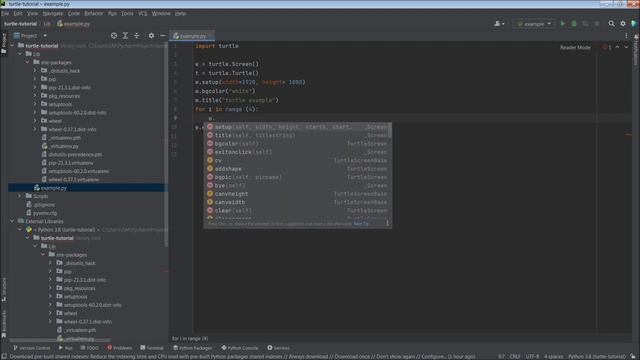Click the turtle-tutorial breadcrumb
The image size is (640, 360).
pyautogui.click(x=20, y=24)
